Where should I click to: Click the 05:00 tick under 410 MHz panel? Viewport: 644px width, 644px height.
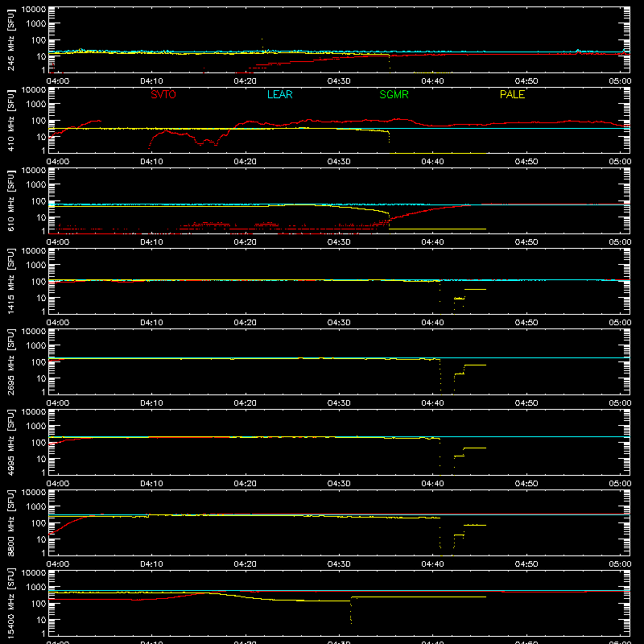(x=620, y=162)
